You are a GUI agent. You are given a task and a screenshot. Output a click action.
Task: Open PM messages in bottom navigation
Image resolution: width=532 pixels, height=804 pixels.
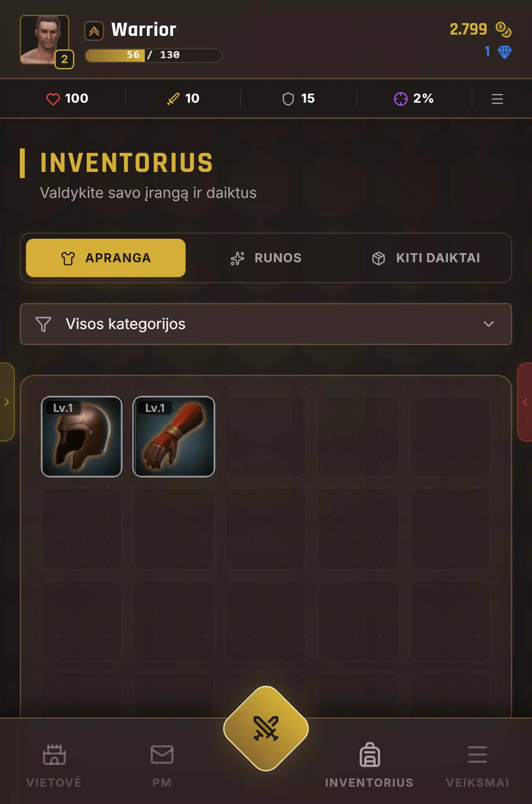(162, 766)
